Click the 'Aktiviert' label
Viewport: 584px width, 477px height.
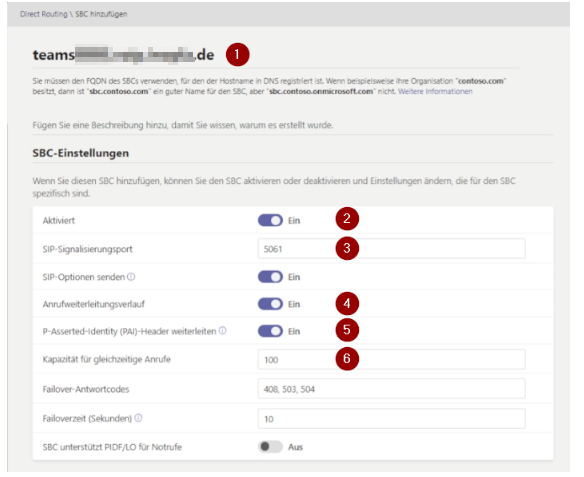point(58,221)
